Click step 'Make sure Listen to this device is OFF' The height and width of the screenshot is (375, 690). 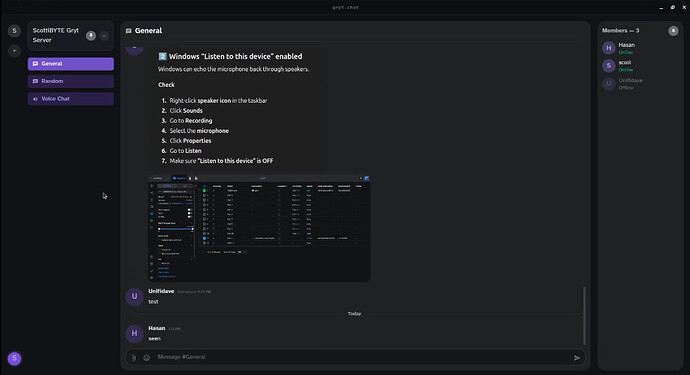[221, 161]
